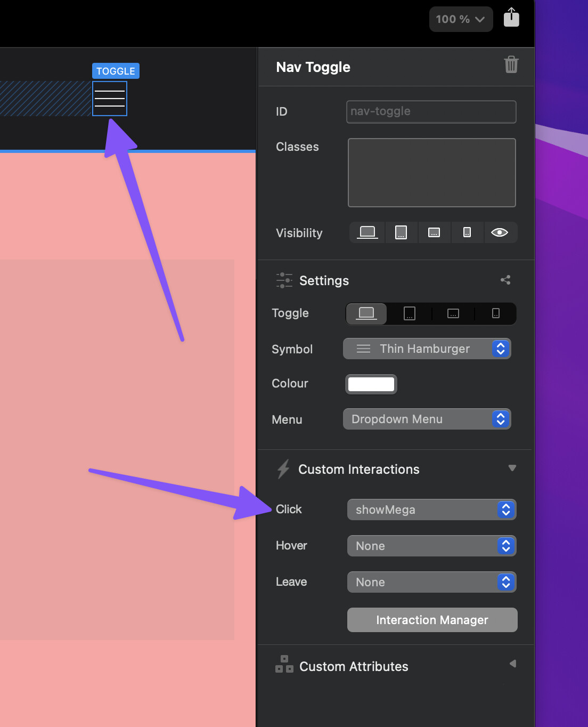Open the Menu dropdown showing Dropdown Menu
This screenshot has width=588, height=727.
pyautogui.click(x=427, y=419)
